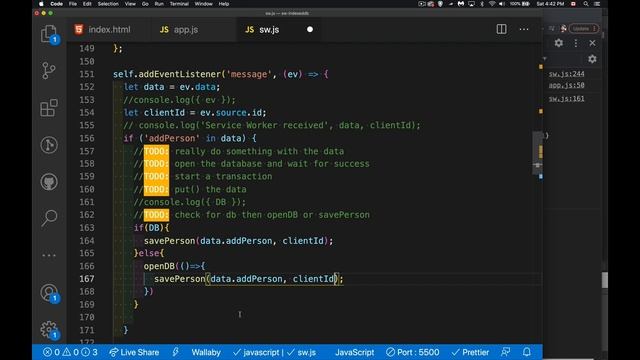Click the javascript | sw.js linter status
The width and height of the screenshot is (640, 360).
coord(274,352)
